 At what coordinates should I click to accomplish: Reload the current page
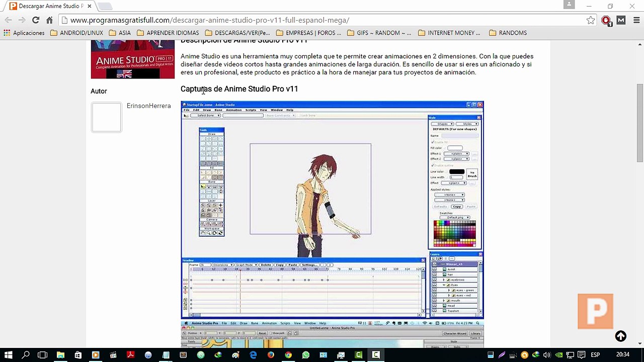[x=35, y=20]
